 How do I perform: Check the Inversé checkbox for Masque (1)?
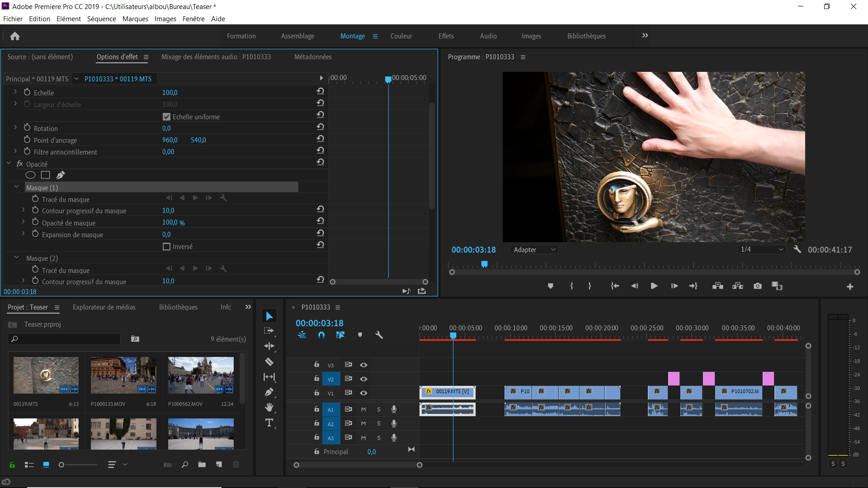[166, 247]
